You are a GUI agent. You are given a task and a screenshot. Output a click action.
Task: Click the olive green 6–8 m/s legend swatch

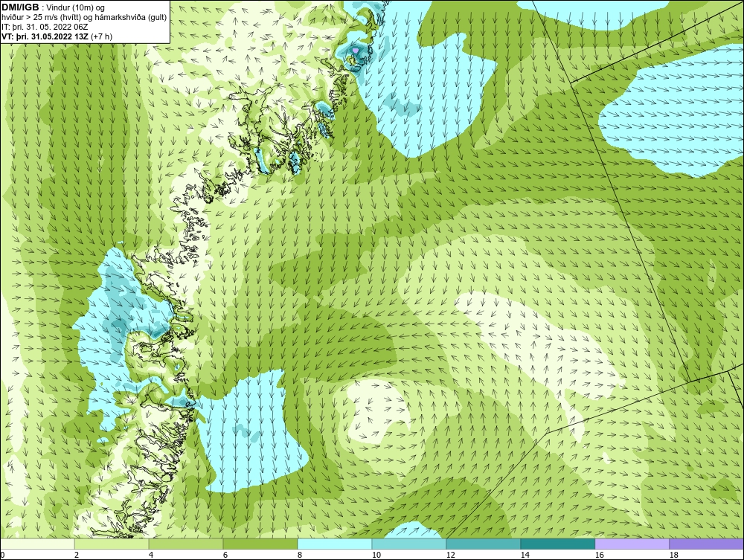pyautogui.click(x=260, y=544)
